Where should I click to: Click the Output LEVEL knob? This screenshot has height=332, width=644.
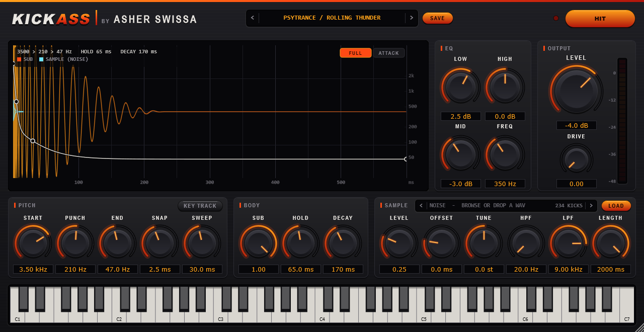click(576, 91)
